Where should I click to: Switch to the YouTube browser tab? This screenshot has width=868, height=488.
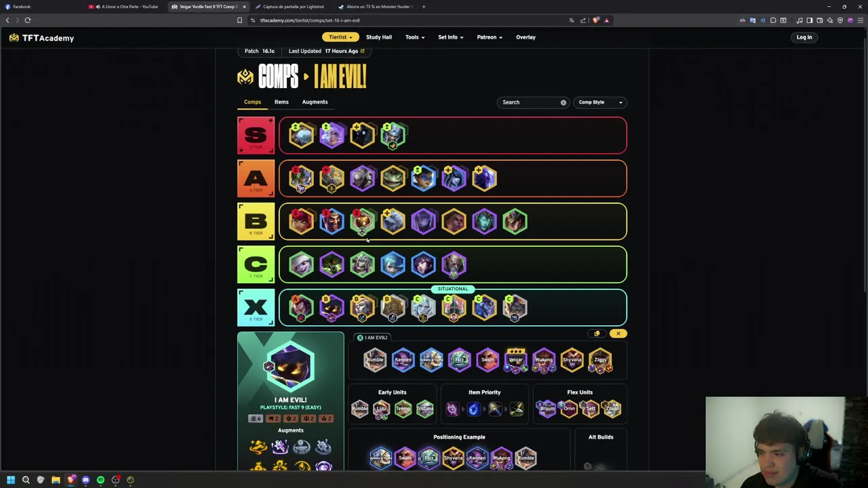pos(126,7)
